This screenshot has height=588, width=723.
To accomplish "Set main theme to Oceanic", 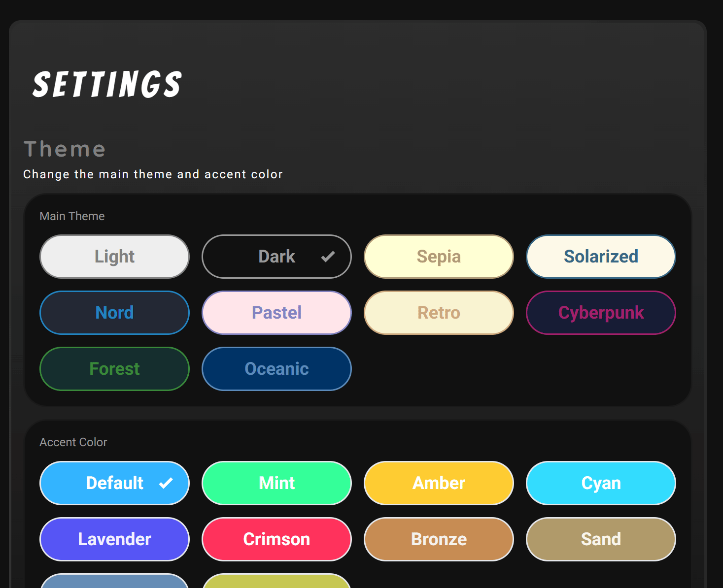I will (x=276, y=369).
